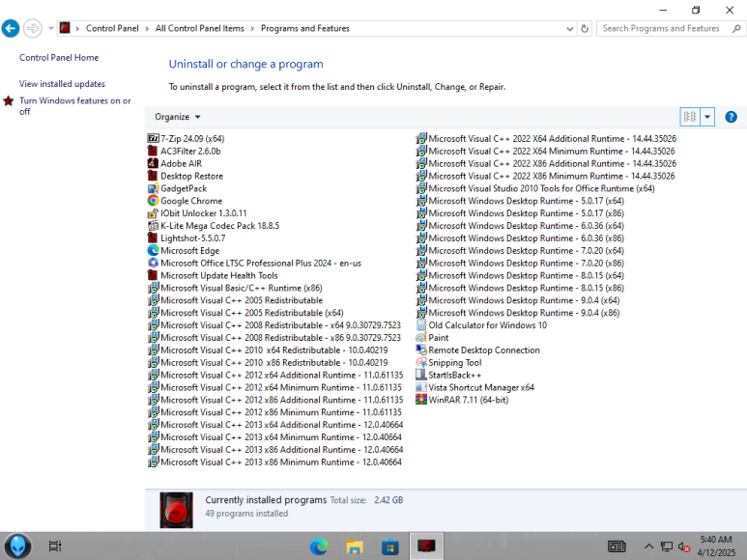This screenshot has width=747, height=560.
Task: Open the recent locations dropdown arrow
Action: point(51,28)
